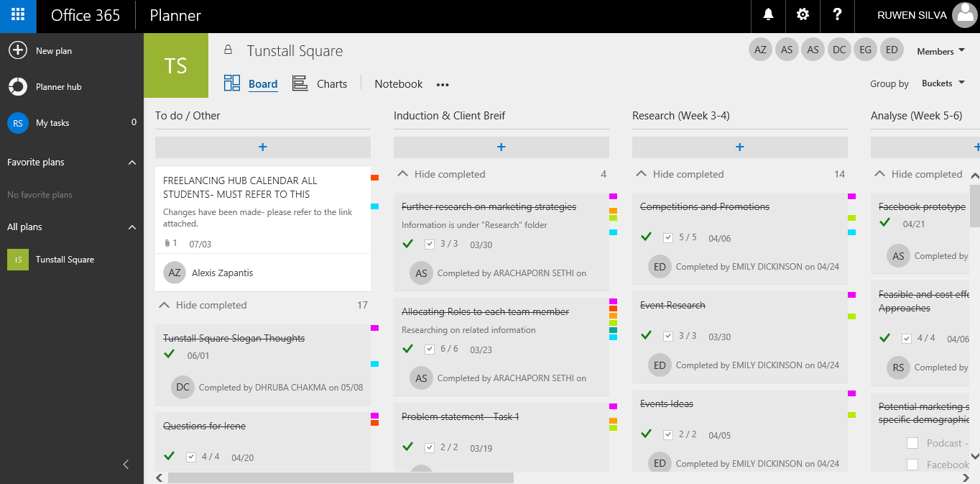Open the help question mark
The height and width of the screenshot is (484, 980).
point(836,15)
